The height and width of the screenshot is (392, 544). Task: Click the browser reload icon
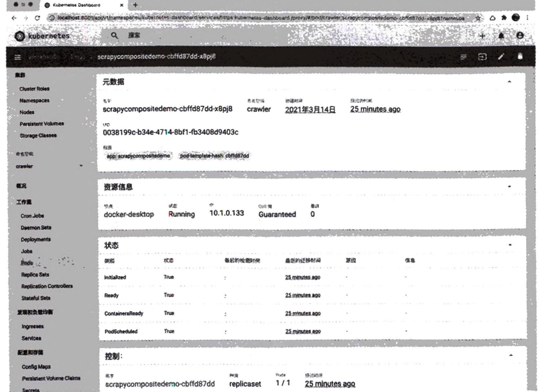point(37,18)
